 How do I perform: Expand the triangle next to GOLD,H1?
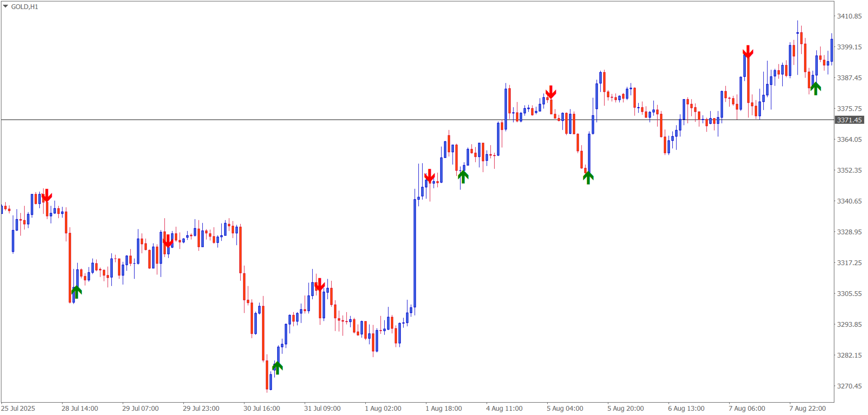point(6,7)
